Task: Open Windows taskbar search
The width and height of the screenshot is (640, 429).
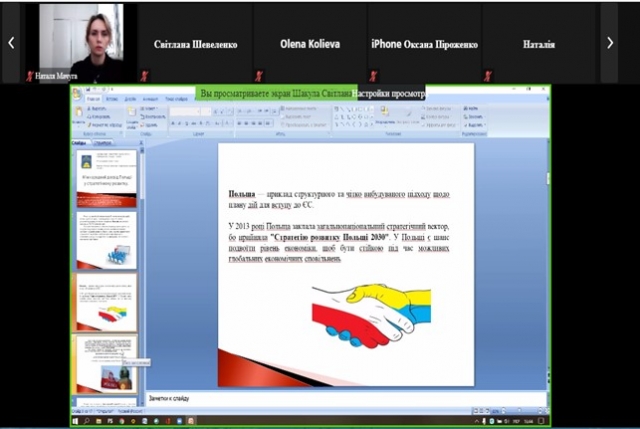Action: (87, 421)
